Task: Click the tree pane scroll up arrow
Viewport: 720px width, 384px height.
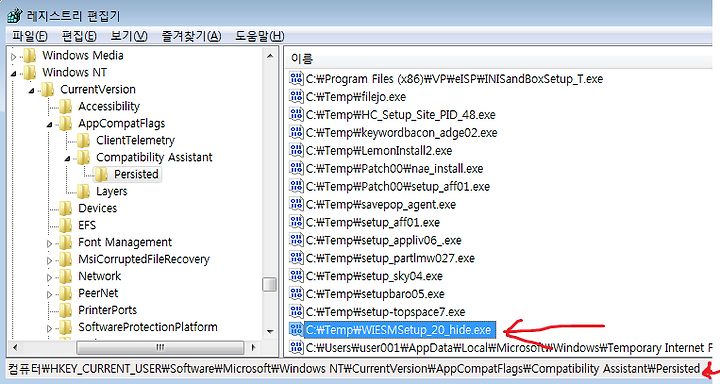Action: 270,56
